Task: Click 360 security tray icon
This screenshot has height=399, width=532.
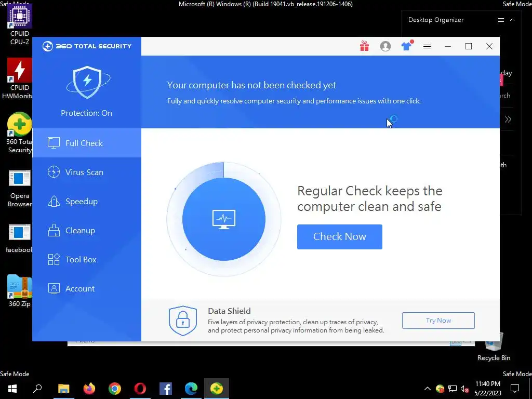Action: 440,389
